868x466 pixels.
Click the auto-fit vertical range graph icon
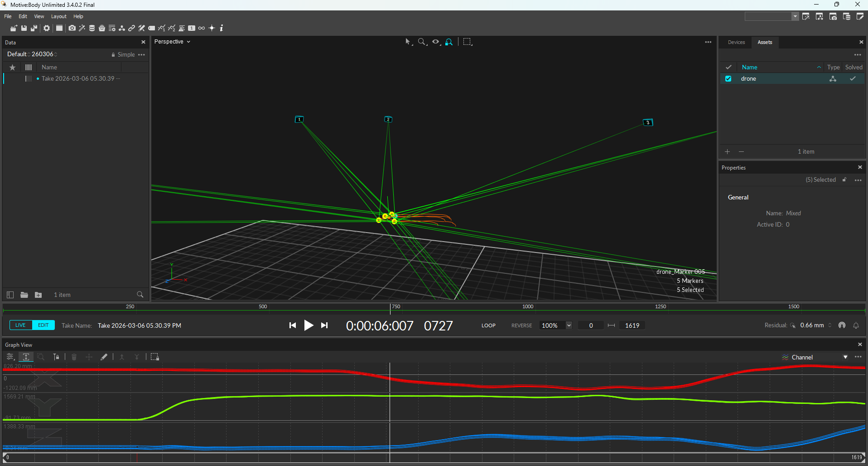(x=26, y=357)
